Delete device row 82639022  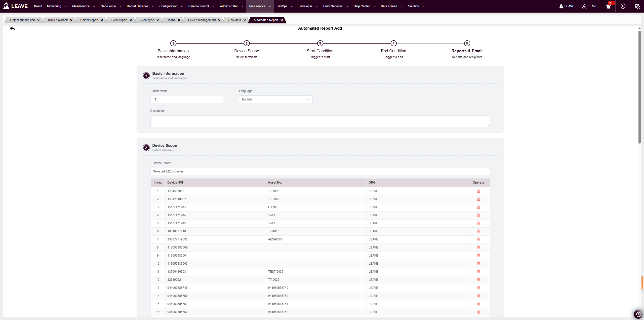[478, 280]
